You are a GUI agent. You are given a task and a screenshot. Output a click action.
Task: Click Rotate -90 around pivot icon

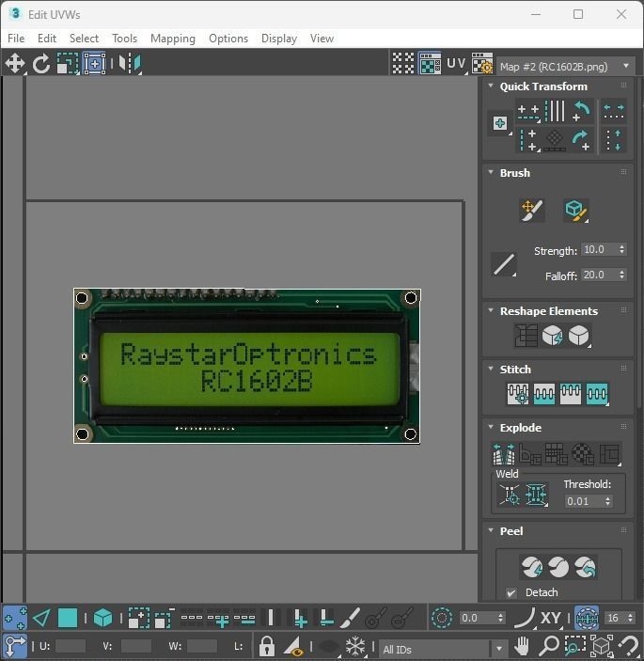click(582, 140)
